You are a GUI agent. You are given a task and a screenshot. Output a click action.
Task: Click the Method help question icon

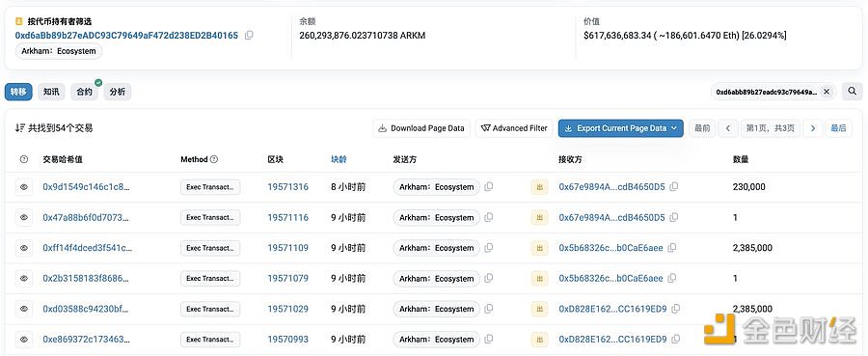(214, 159)
